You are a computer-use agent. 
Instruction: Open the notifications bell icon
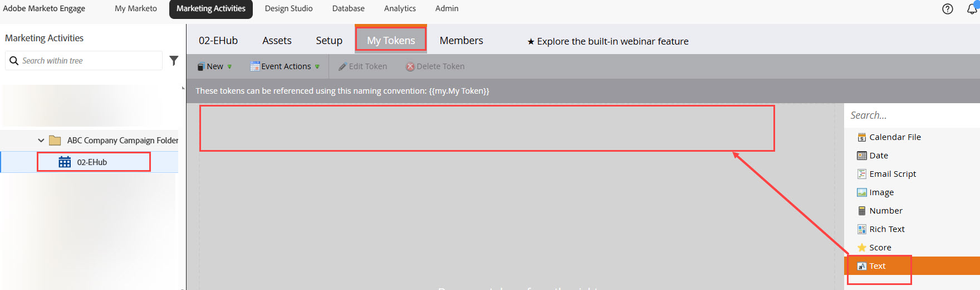click(x=972, y=9)
